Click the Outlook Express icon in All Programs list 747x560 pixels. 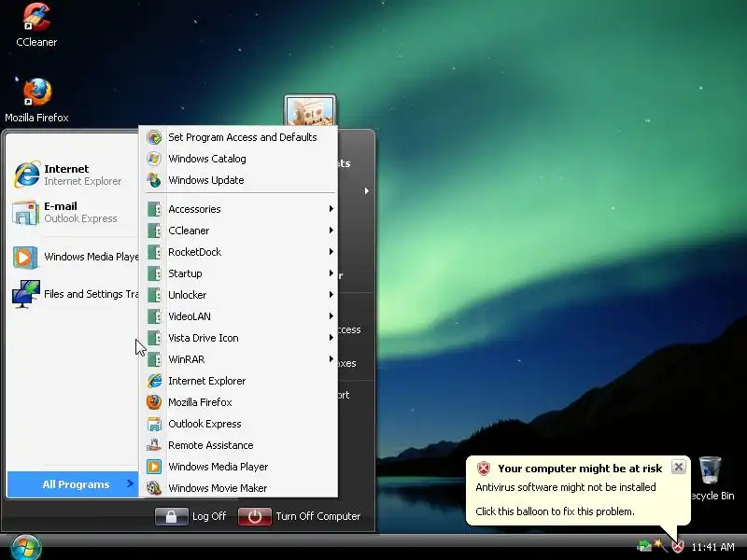[x=154, y=424]
